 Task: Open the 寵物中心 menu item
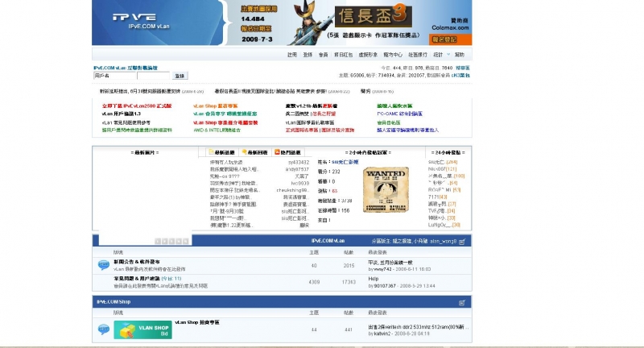pyautogui.click(x=393, y=55)
